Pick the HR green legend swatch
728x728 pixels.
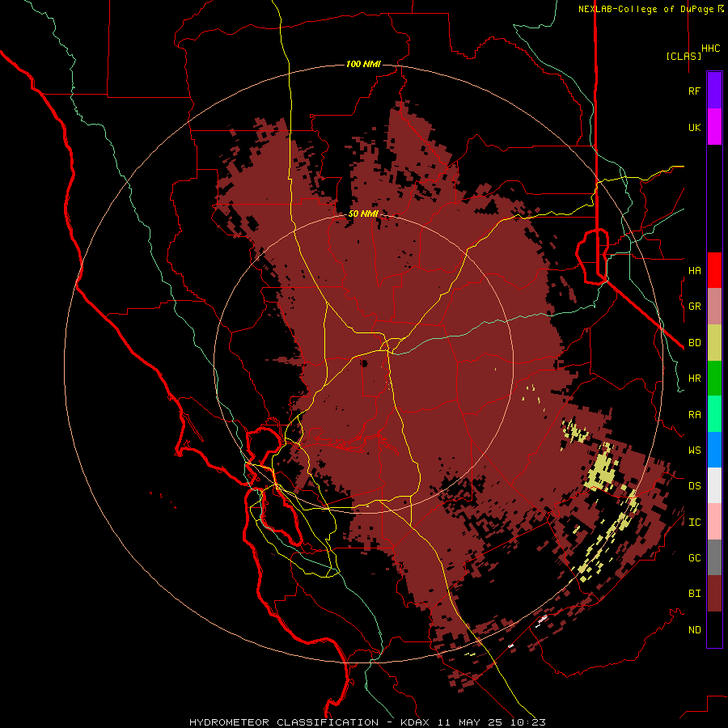click(x=714, y=379)
